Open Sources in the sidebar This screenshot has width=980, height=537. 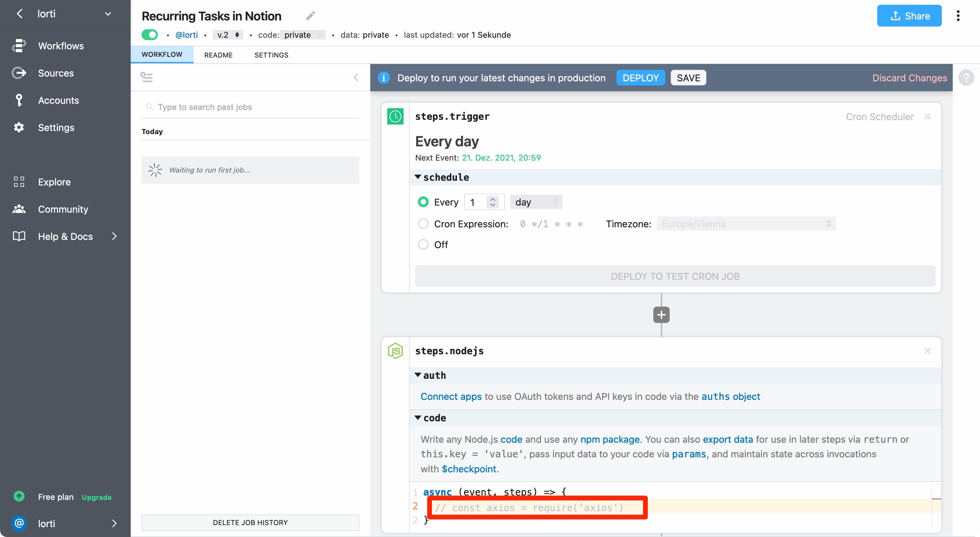(x=55, y=73)
